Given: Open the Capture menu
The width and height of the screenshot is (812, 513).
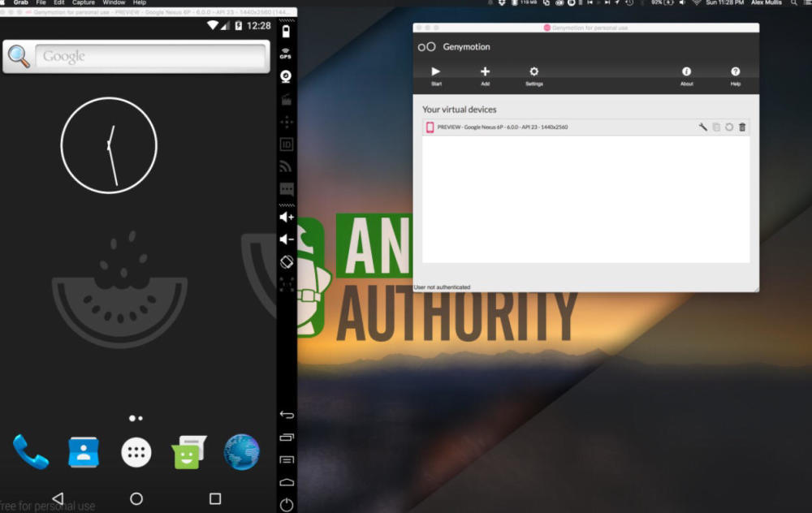Looking at the screenshot, I should (x=84, y=2).
